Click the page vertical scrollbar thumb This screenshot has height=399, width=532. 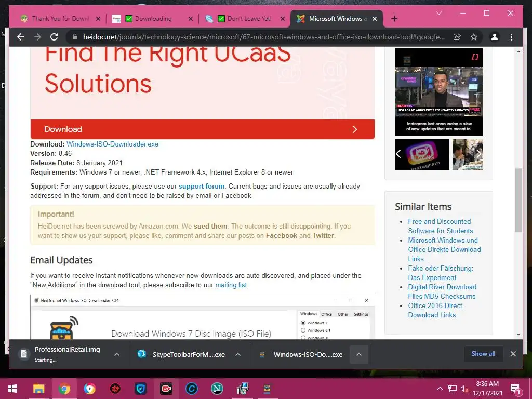(518, 200)
